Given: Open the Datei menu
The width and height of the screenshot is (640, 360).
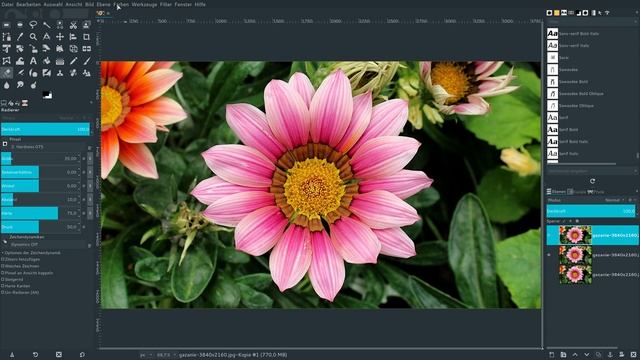Looking at the screenshot, I should 7,4.
